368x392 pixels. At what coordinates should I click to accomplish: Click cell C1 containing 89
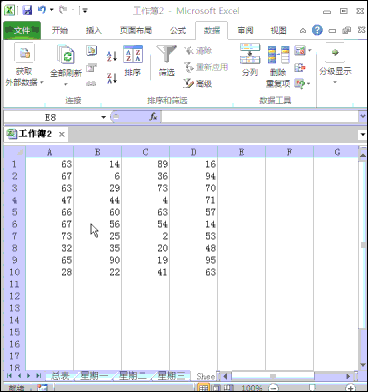145,164
